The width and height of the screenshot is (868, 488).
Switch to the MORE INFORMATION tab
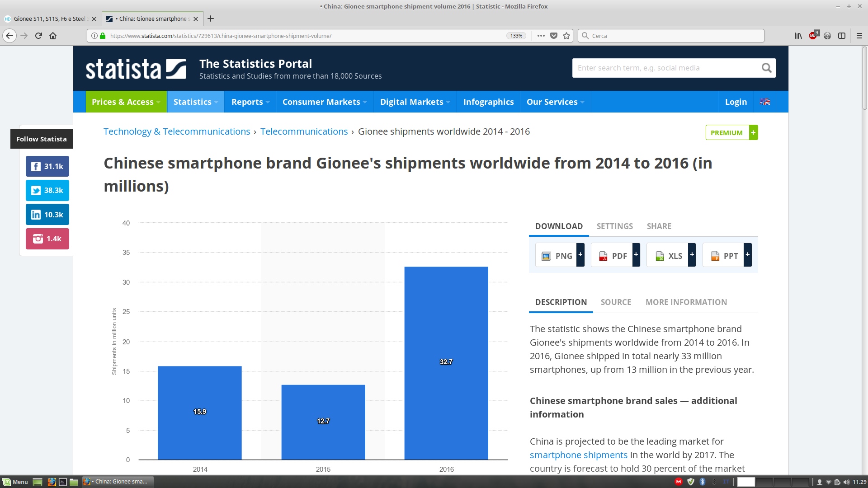click(686, 302)
